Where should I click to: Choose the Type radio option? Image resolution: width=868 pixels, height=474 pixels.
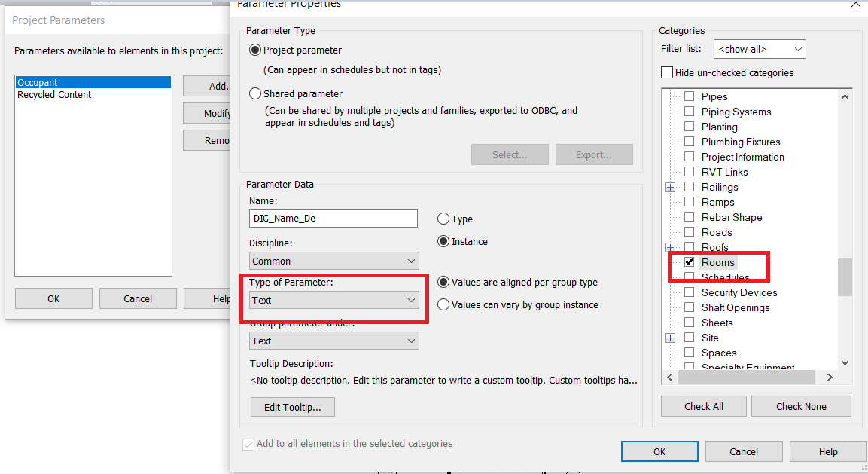click(443, 219)
